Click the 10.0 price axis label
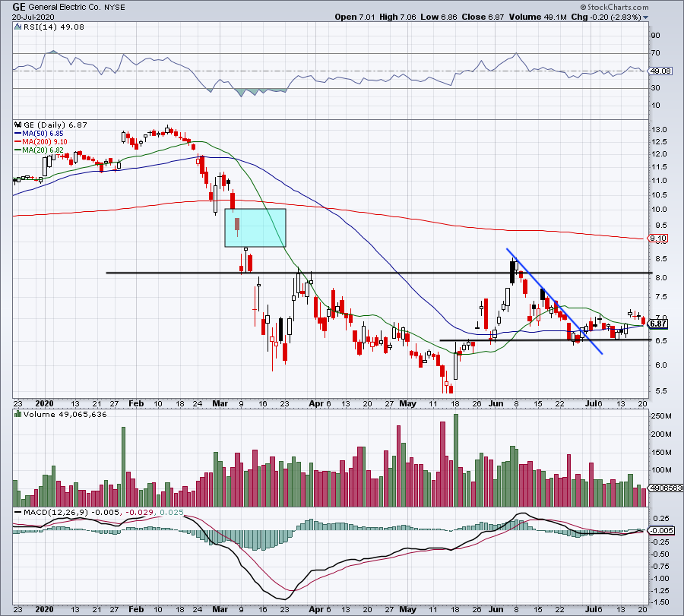The height and width of the screenshot is (616, 684). 659,209
